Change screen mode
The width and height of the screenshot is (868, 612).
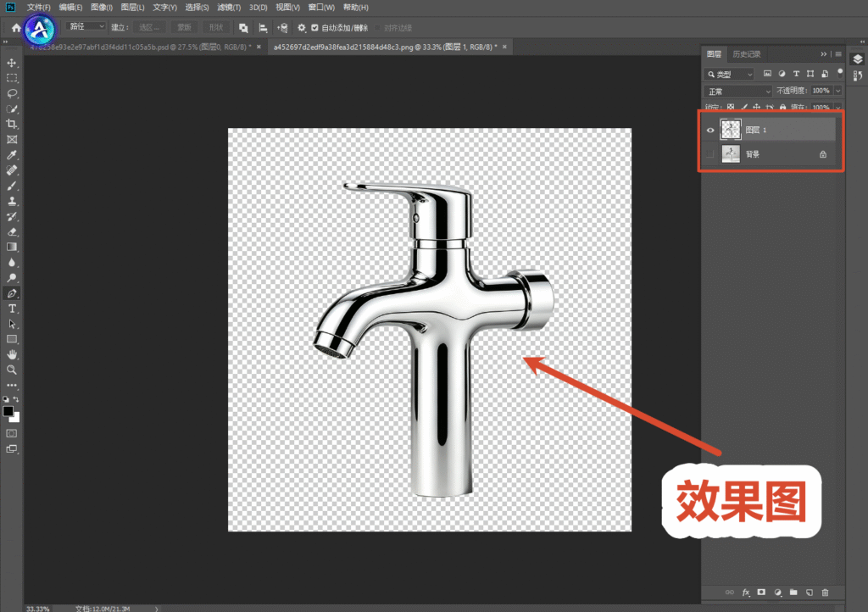[x=12, y=448]
